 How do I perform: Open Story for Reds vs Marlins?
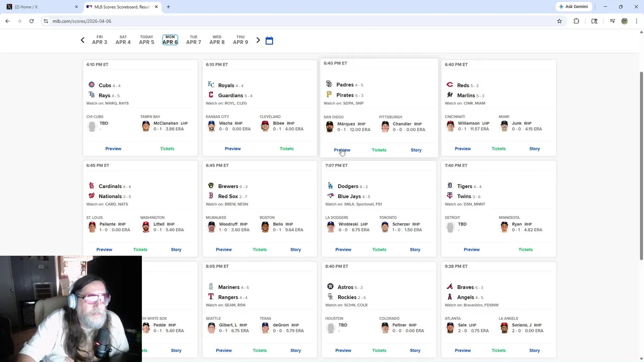pos(534,149)
